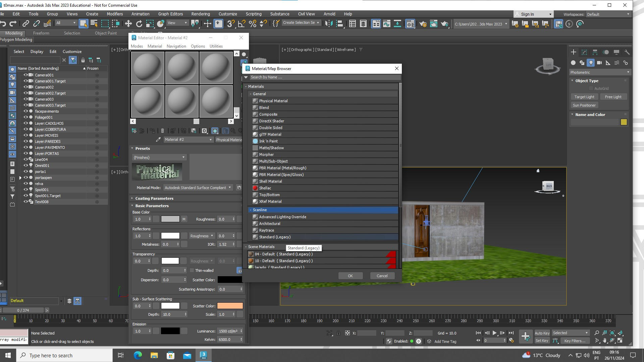Expand the Coating Parameters rollout
This screenshot has height=362, width=644.
tap(132, 198)
